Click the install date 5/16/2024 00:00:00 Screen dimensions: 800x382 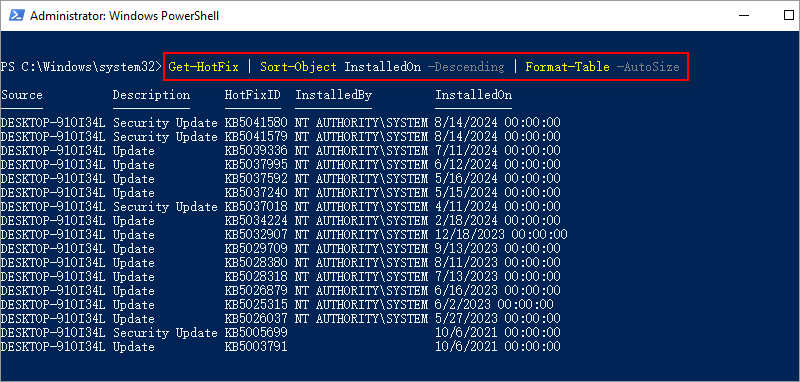(497, 179)
